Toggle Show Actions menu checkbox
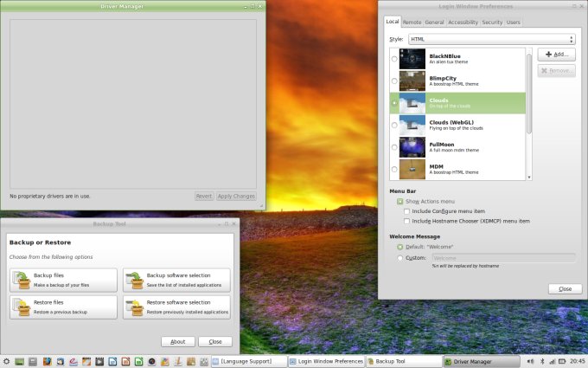 [400, 201]
